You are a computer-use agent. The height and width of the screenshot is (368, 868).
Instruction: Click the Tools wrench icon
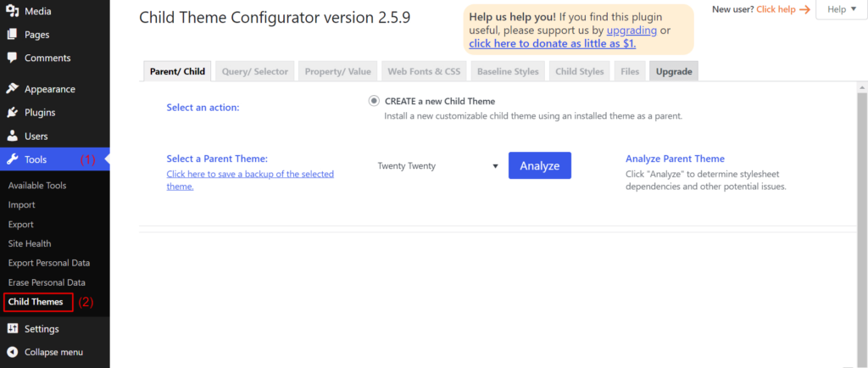point(12,159)
